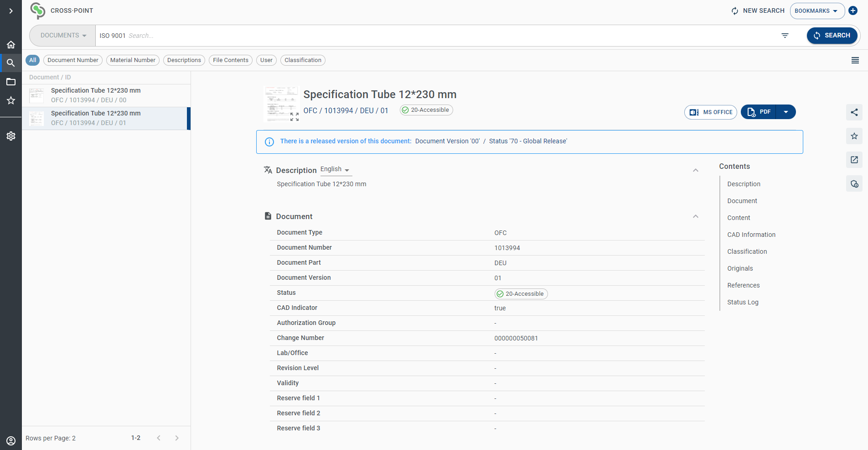Jump to Document in Contents
Image resolution: width=868 pixels, height=450 pixels.
click(742, 201)
